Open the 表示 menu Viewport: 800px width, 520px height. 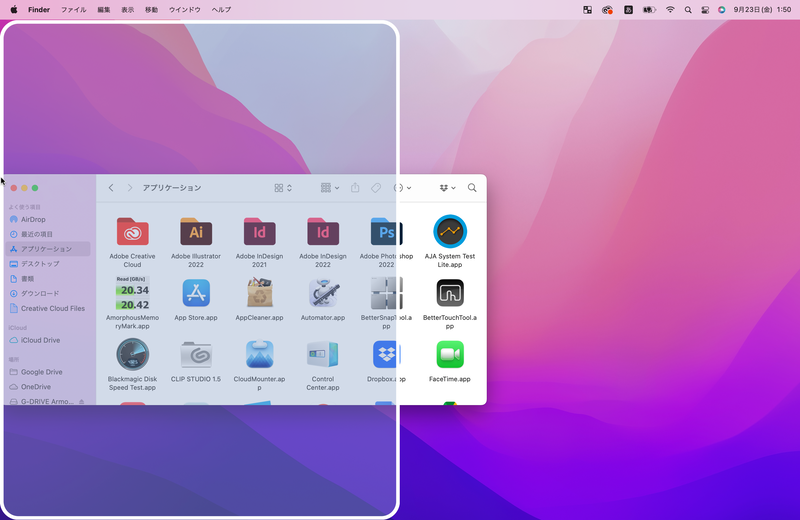[x=128, y=9]
